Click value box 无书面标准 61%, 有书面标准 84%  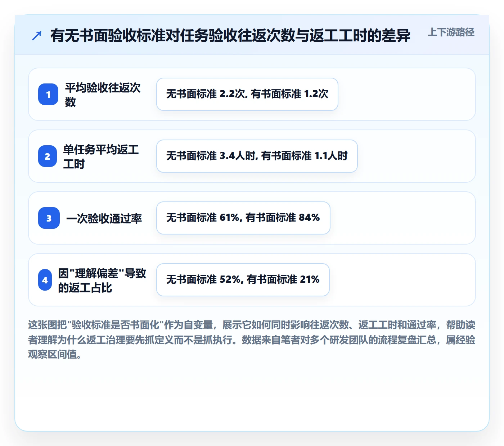(x=243, y=218)
